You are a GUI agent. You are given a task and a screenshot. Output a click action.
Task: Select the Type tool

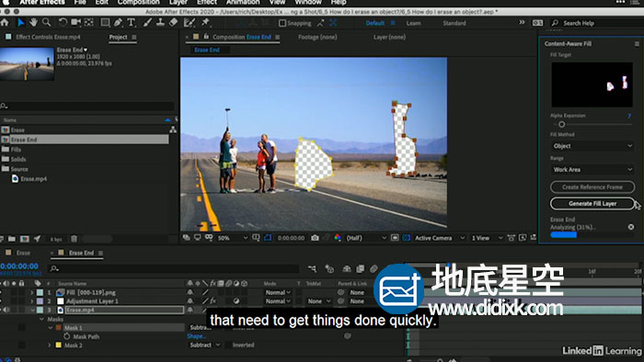pos(131,23)
